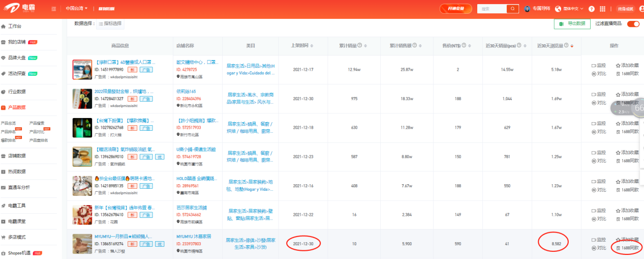The width and height of the screenshot is (644, 259).
Task: Click the 导出数据 export button
Action: [x=572, y=24]
